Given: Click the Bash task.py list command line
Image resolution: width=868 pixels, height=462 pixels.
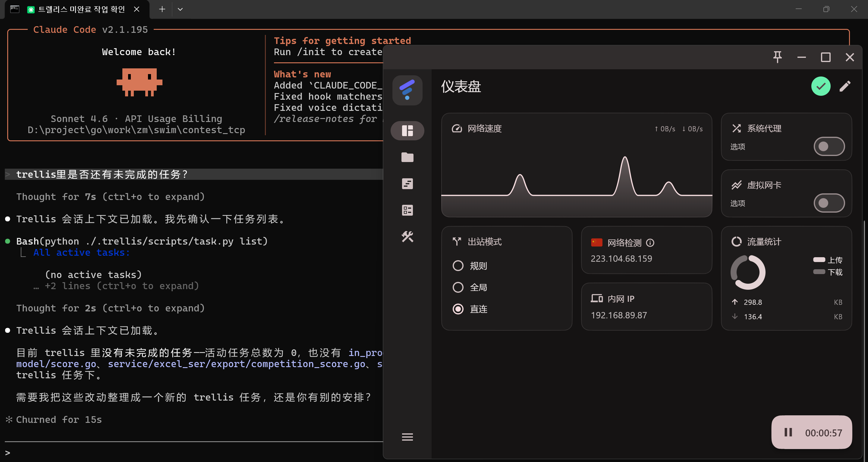Looking at the screenshot, I should point(142,241).
